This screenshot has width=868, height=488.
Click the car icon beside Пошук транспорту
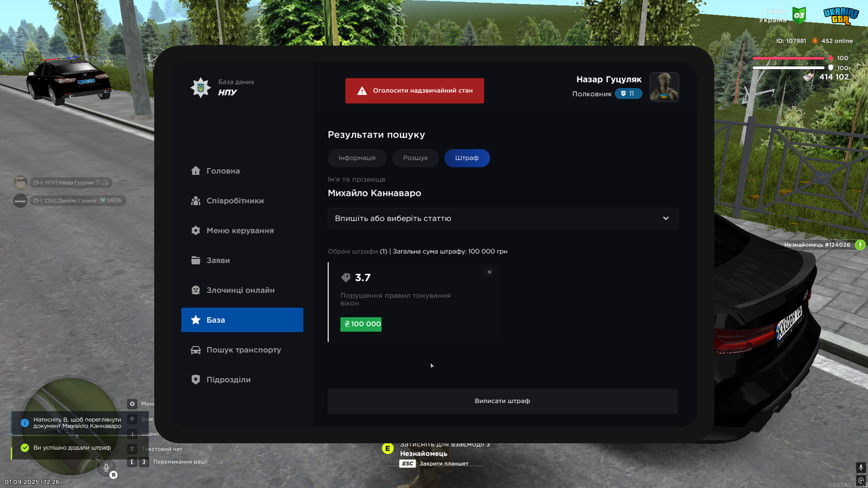196,350
